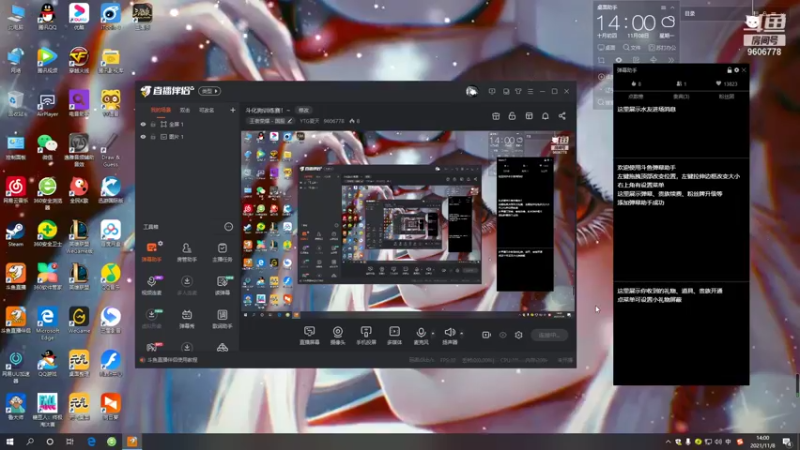Open the 弹幕秀 tool in the toolbox
800x450 pixels.
(187, 318)
